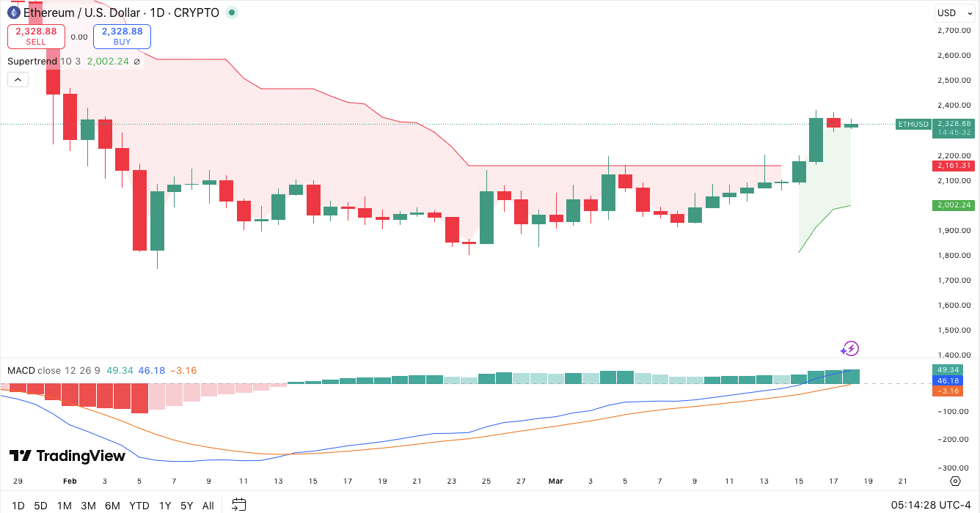The image size is (980, 513).
Task: Switch to the YTD range
Action: click(x=139, y=505)
